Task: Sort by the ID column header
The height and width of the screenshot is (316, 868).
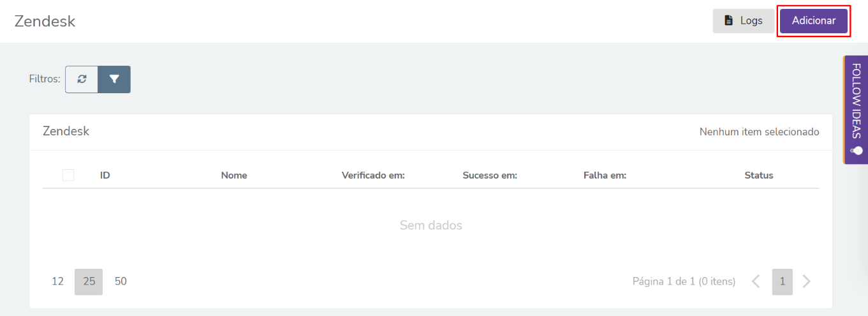Action: (x=105, y=176)
